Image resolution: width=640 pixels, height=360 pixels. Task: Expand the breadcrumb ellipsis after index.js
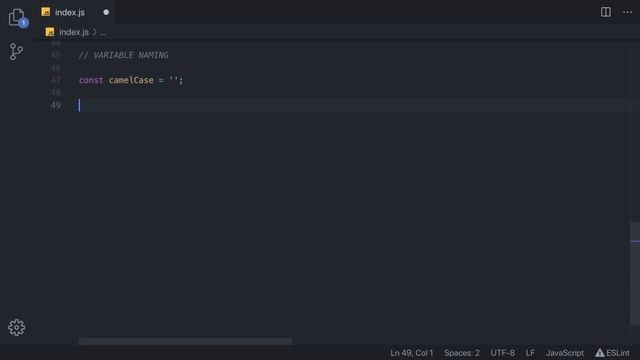(x=102, y=32)
